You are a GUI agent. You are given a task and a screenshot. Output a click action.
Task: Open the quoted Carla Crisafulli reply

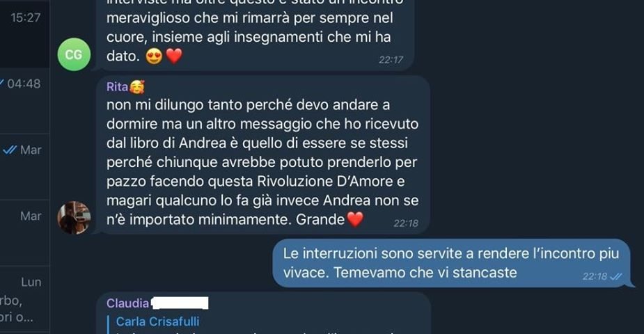157,321
